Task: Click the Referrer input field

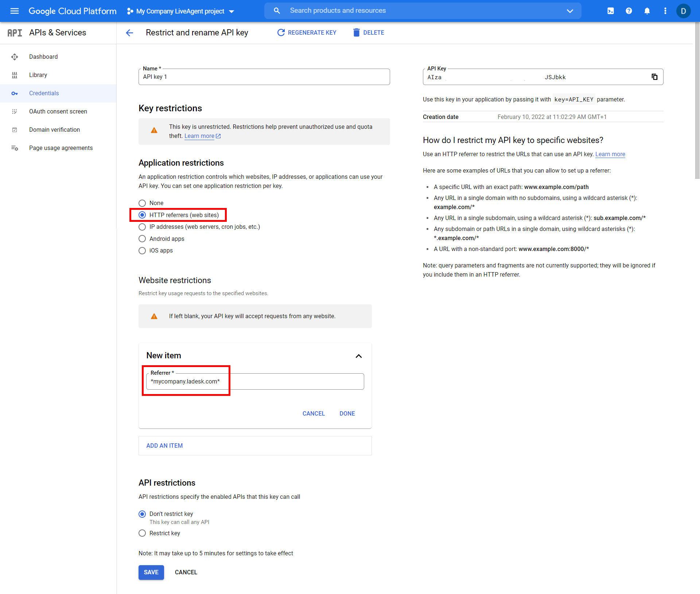Action: [255, 381]
